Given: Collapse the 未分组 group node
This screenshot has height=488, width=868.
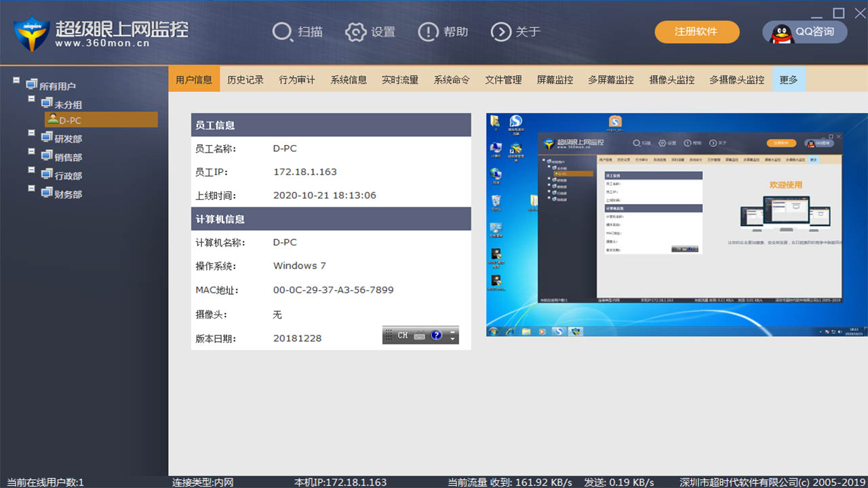Looking at the screenshot, I should pyautogui.click(x=31, y=98).
